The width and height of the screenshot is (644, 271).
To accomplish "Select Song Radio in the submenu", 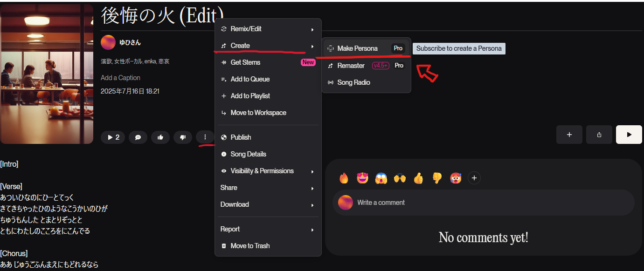I will pos(366,82).
